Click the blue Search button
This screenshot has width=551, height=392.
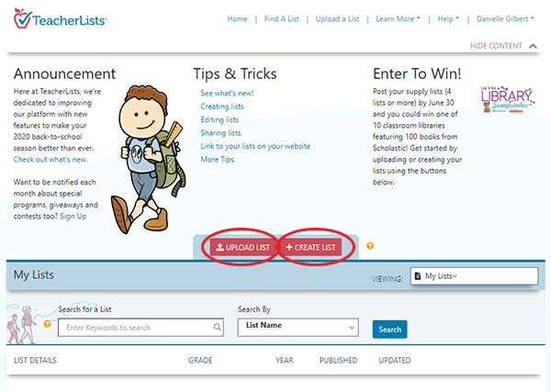click(389, 330)
